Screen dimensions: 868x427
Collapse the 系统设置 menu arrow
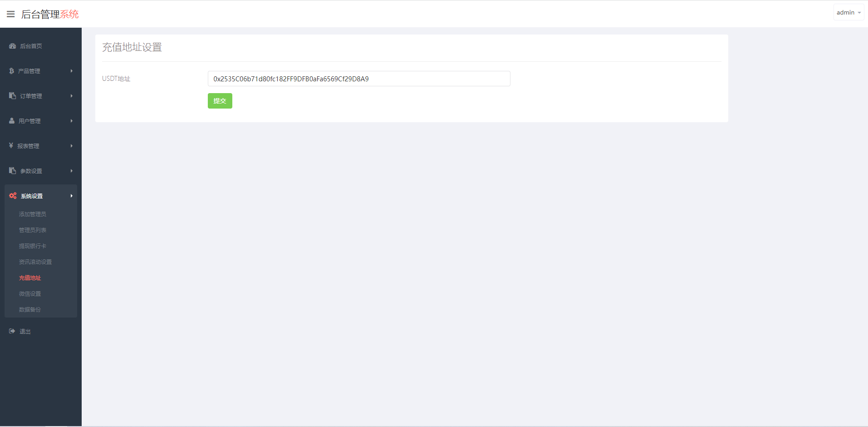pyautogui.click(x=72, y=196)
